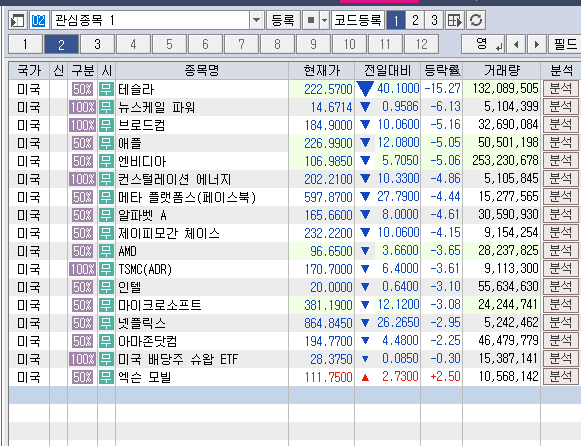This screenshot has height=446, width=581.
Task: Sort by 등락률 column header
Action: 442,70
